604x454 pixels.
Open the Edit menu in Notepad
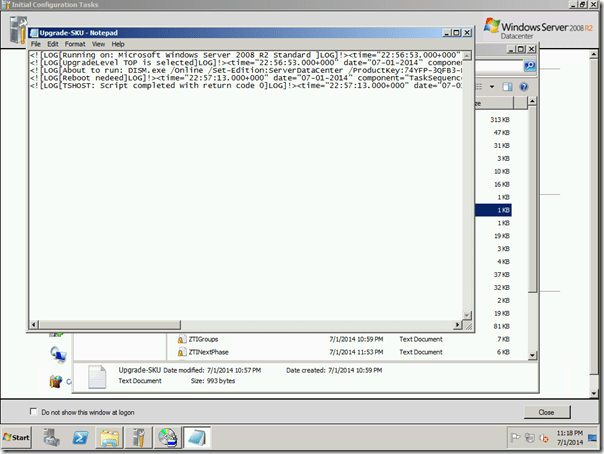(53, 44)
